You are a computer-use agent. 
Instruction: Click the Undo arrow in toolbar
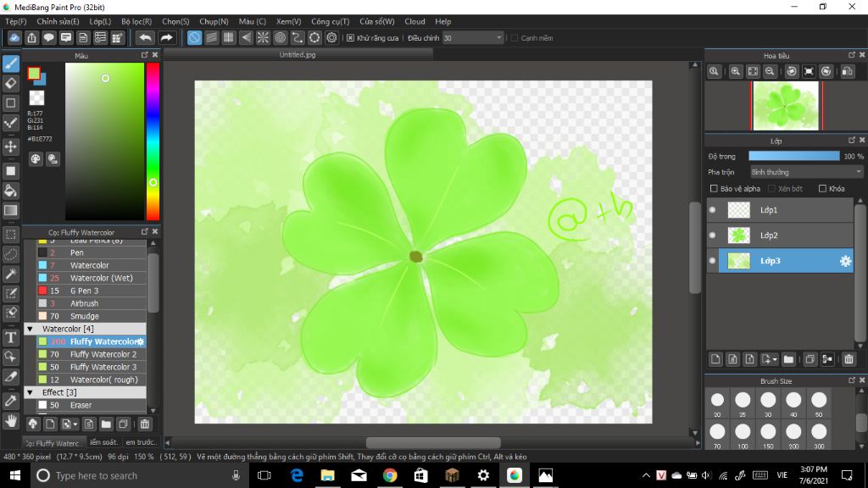[145, 37]
